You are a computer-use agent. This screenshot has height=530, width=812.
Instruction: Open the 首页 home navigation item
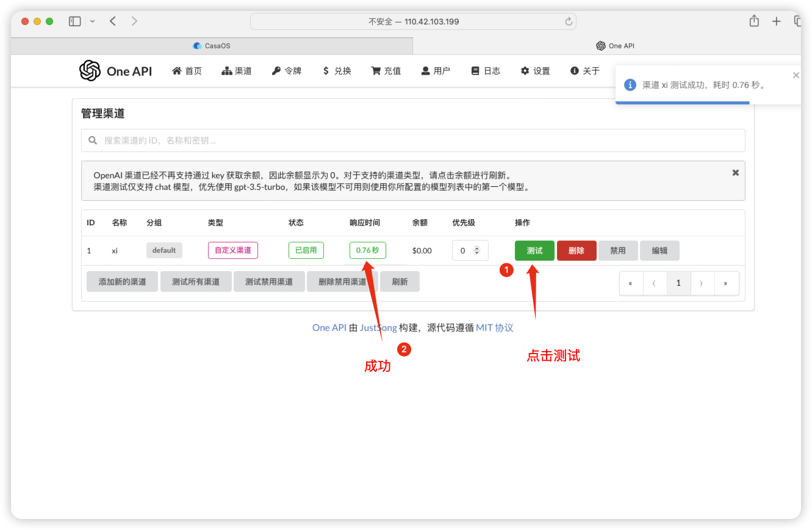click(187, 71)
